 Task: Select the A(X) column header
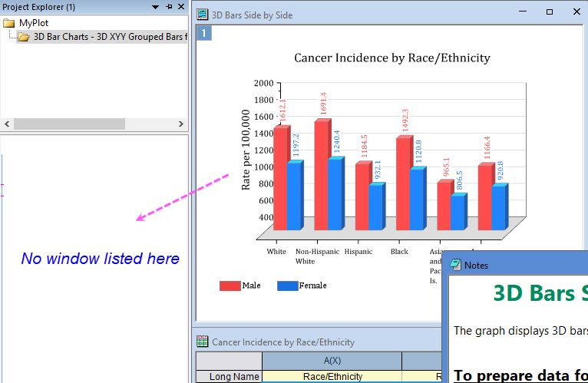click(332, 361)
